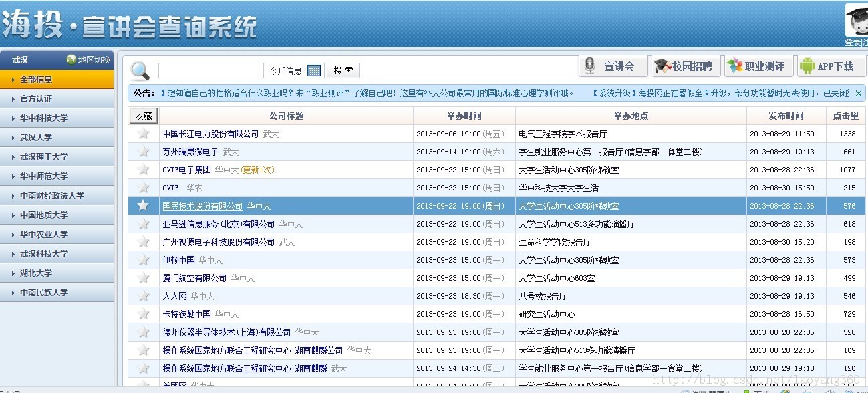Open the 今后信息 date filter
Screen dimensions: 868x393
pos(294,70)
